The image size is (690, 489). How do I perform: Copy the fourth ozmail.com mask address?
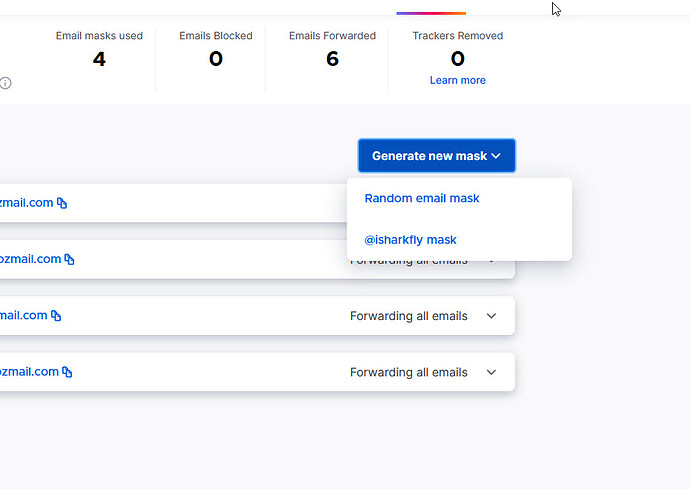click(67, 372)
